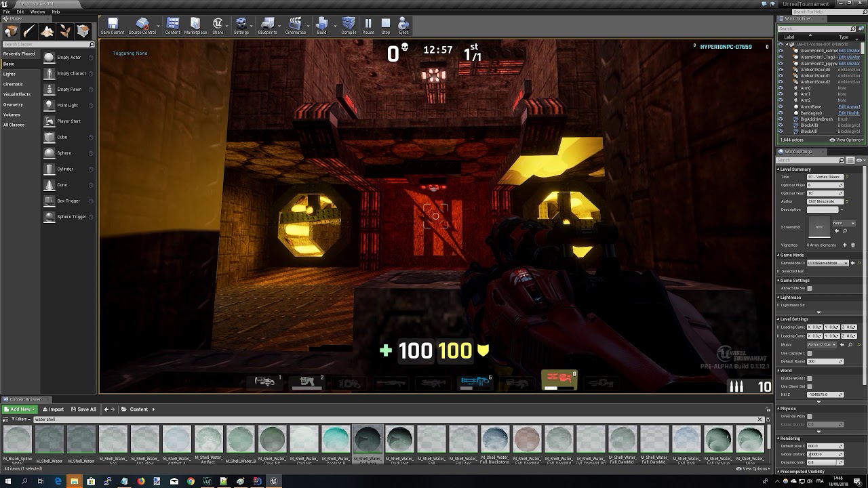Click Edit ArmorBase link in outliner
Image resolution: width=868 pixels, height=488 pixels.
click(849, 107)
